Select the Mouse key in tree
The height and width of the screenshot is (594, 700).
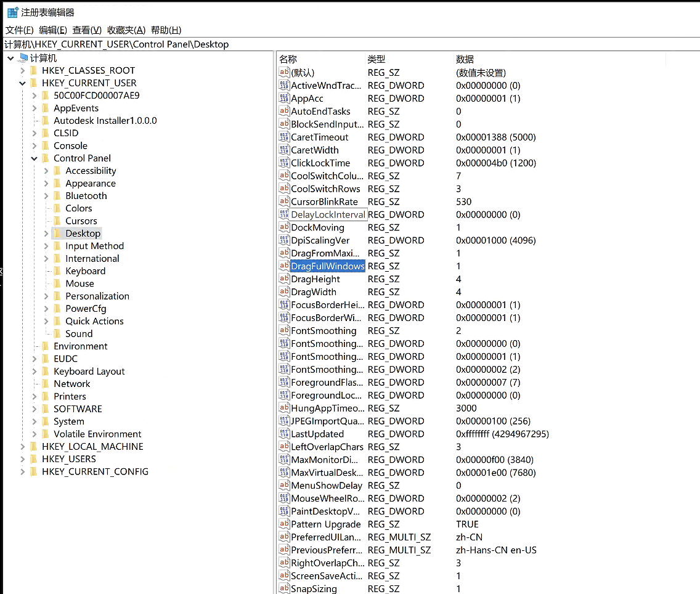click(x=79, y=283)
